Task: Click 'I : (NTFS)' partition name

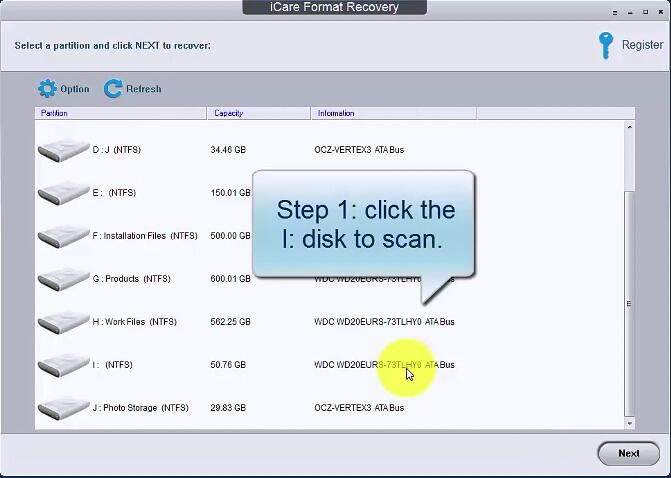Action: click(113, 365)
